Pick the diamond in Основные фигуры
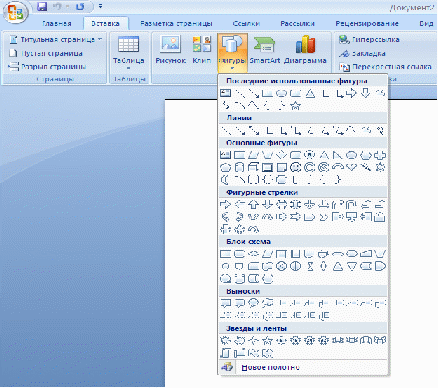Image resolution: width=438 pixels, height=388 pixels. (281, 155)
